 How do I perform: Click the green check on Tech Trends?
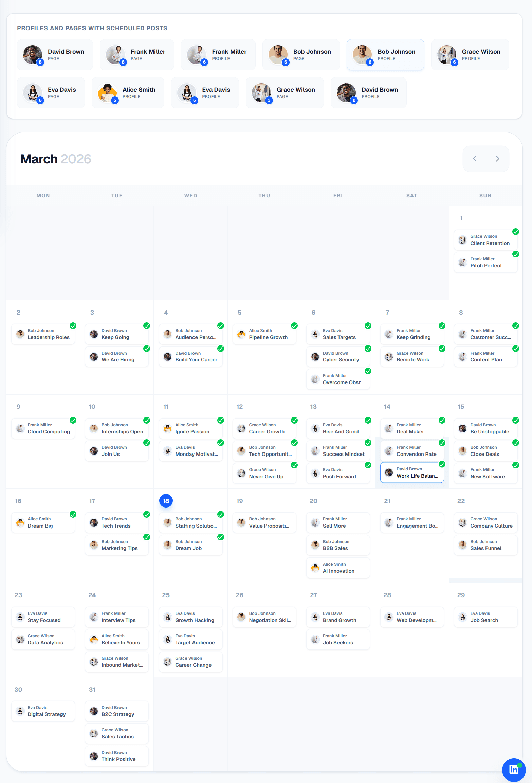click(147, 514)
